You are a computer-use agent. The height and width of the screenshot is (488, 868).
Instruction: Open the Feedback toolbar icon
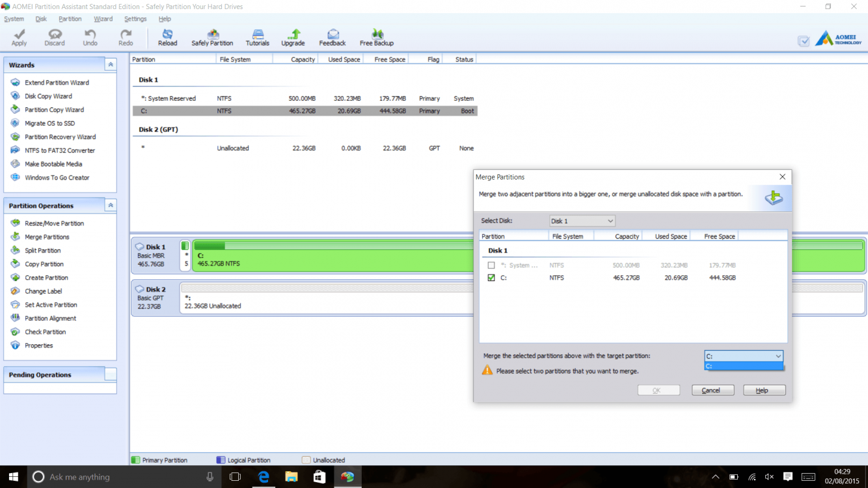332,37
